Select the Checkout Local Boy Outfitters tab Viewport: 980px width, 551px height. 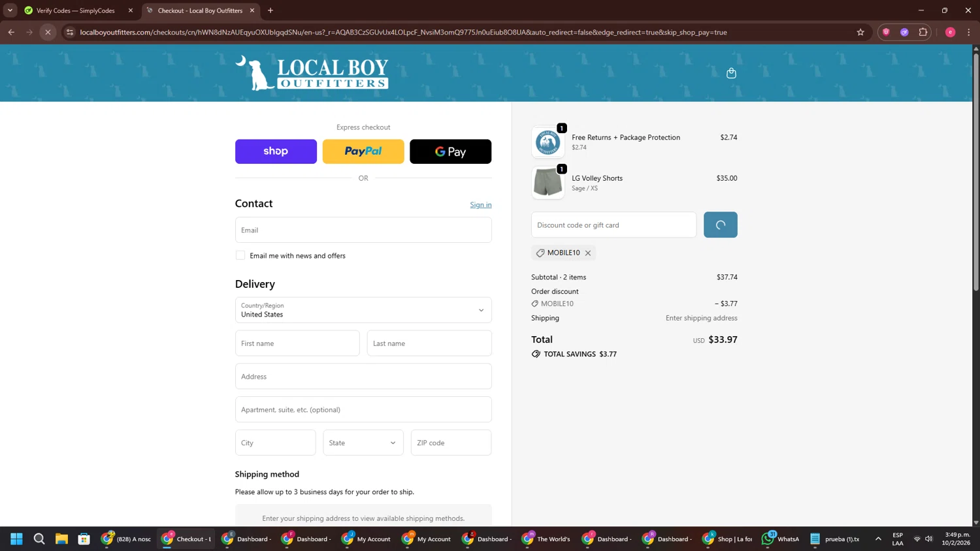click(200, 10)
